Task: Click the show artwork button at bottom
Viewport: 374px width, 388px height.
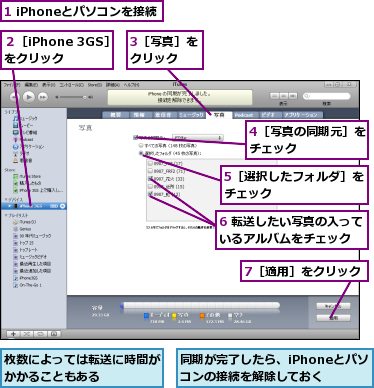Action: click(55, 334)
